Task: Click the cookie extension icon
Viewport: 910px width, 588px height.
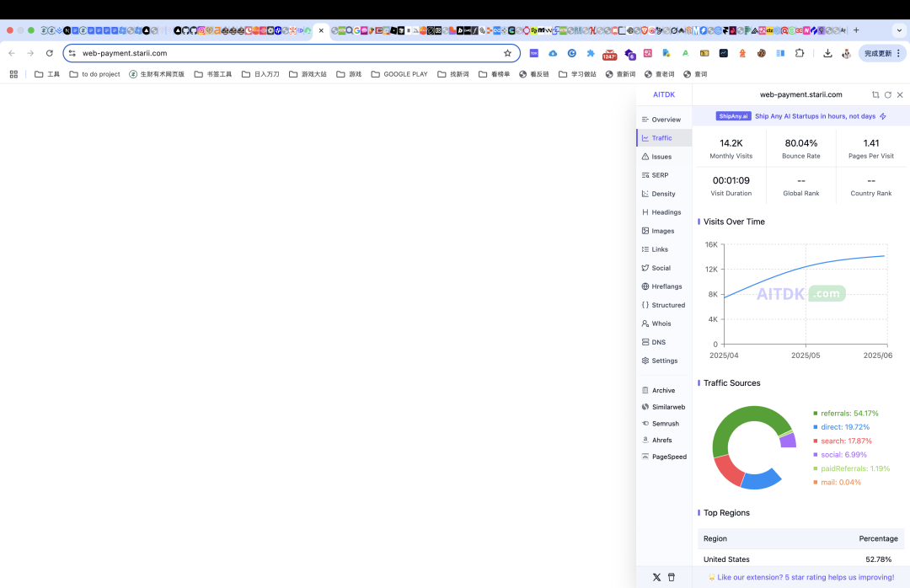Action: tap(761, 53)
